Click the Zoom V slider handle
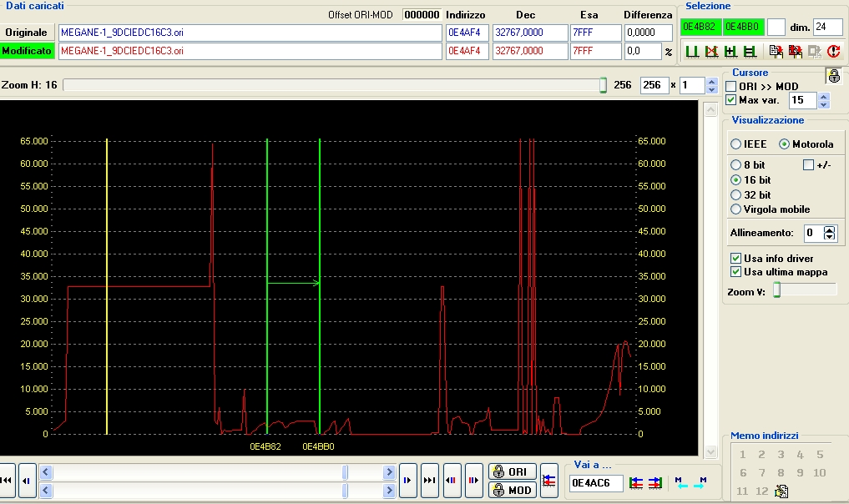This screenshot has width=849, height=504. click(777, 290)
